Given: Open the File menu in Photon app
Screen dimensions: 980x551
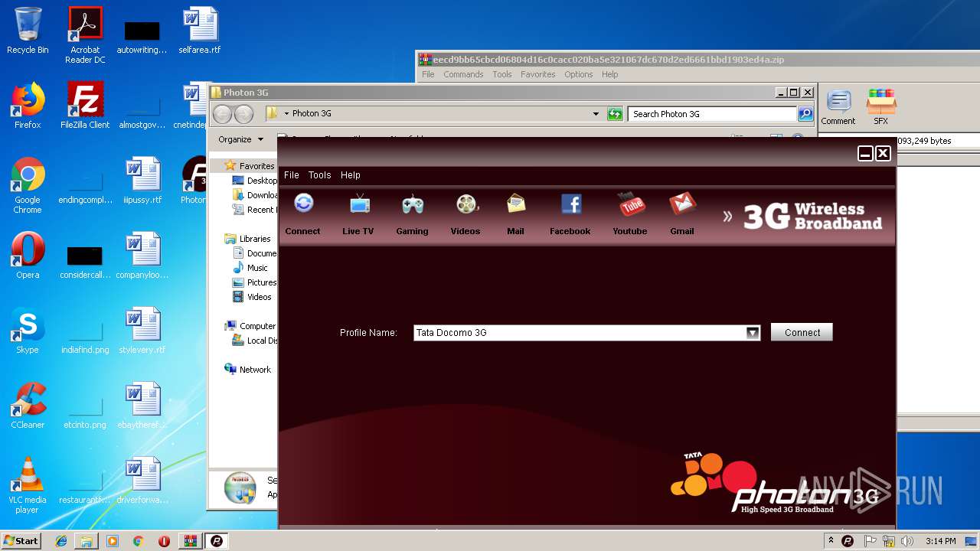Looking at the screenshot, I should pyautogui.click(x=292, y=175).
